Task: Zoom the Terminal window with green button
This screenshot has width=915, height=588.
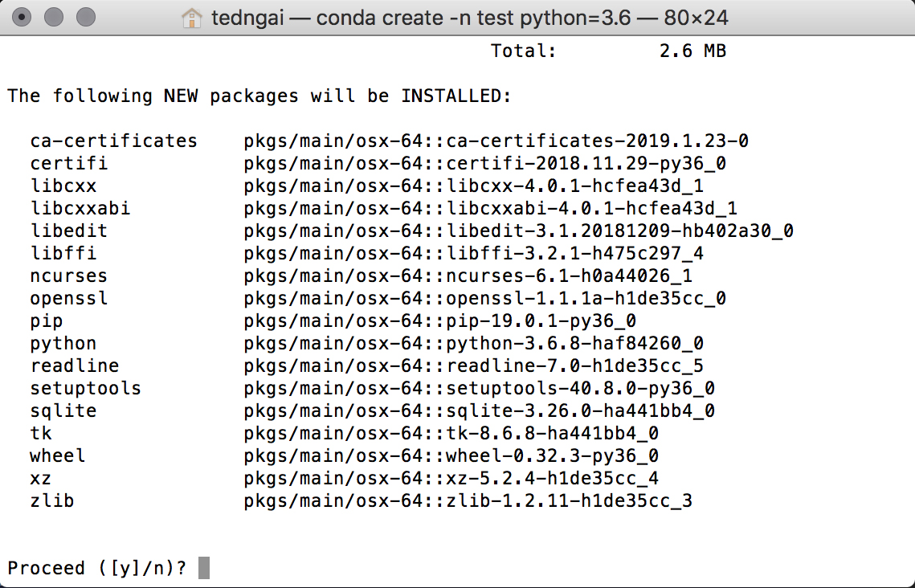Action: coord(85,17)
